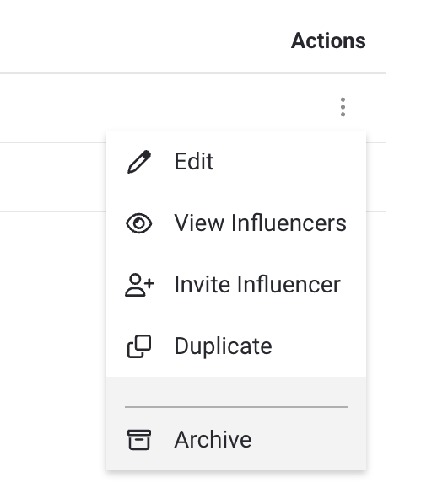Click the Actions column header

[x=328, y=40]
